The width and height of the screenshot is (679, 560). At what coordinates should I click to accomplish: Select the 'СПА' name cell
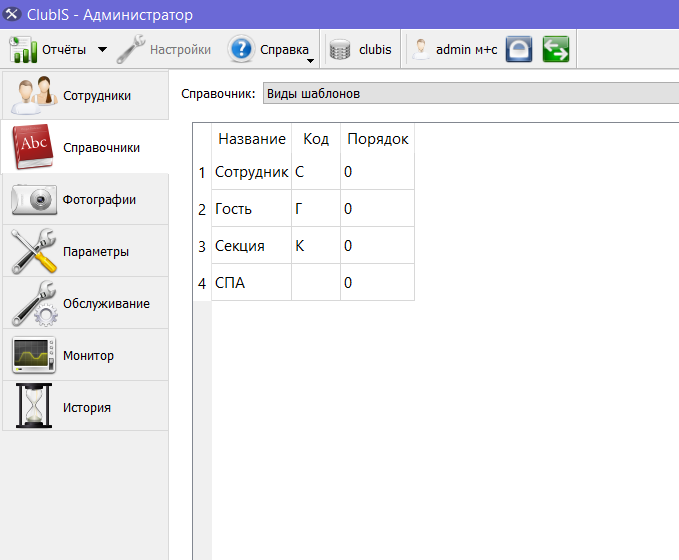point(252,282)
